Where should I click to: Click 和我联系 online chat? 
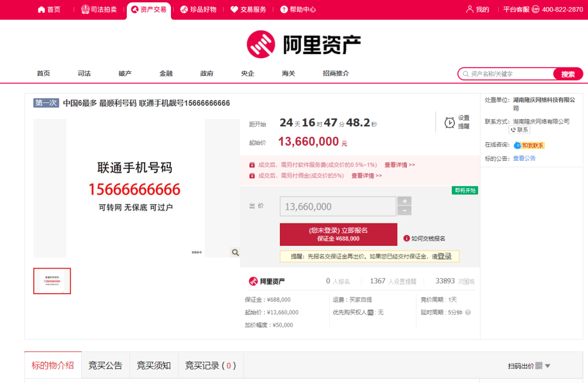529,145
